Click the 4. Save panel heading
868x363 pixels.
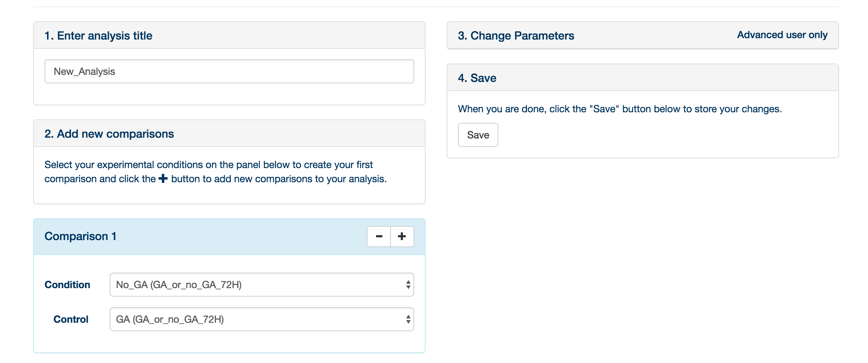click(x=477, y=78)
